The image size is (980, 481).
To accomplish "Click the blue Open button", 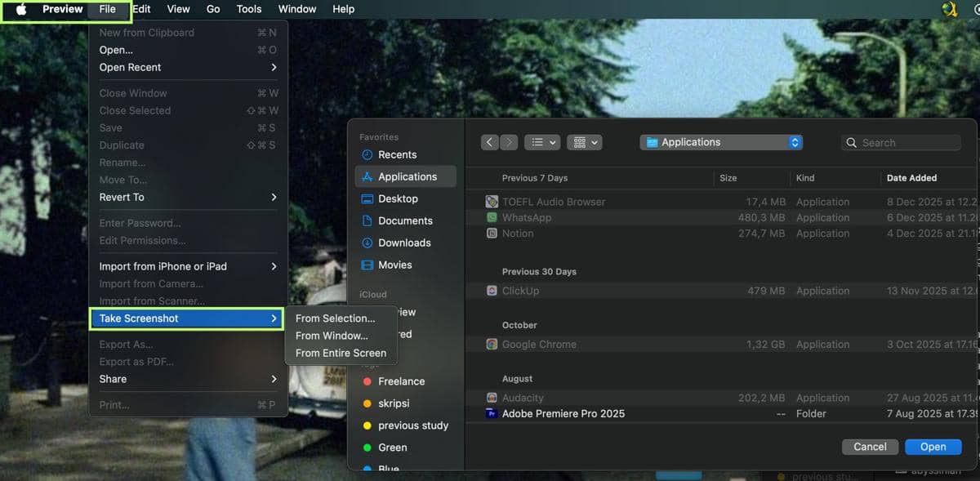I will [933, 447].
